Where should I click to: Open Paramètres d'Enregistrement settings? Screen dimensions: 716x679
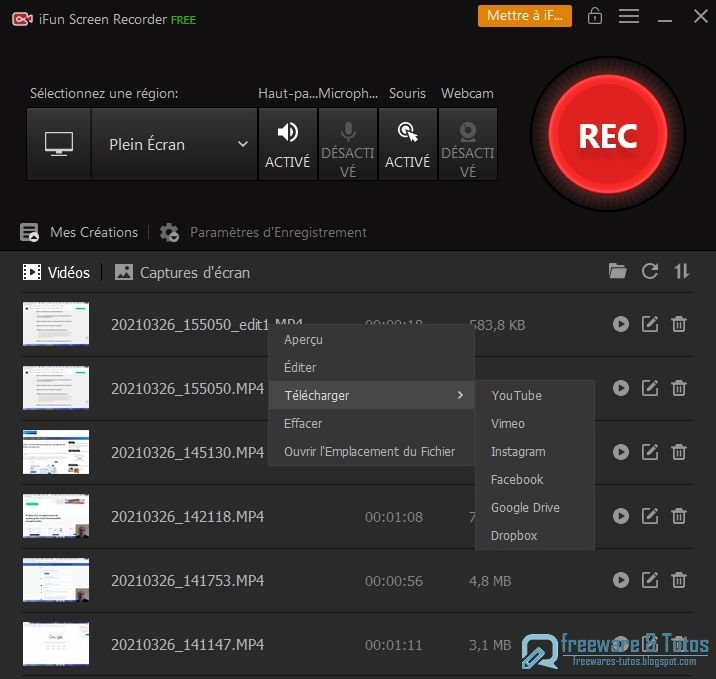pos(278,232)
